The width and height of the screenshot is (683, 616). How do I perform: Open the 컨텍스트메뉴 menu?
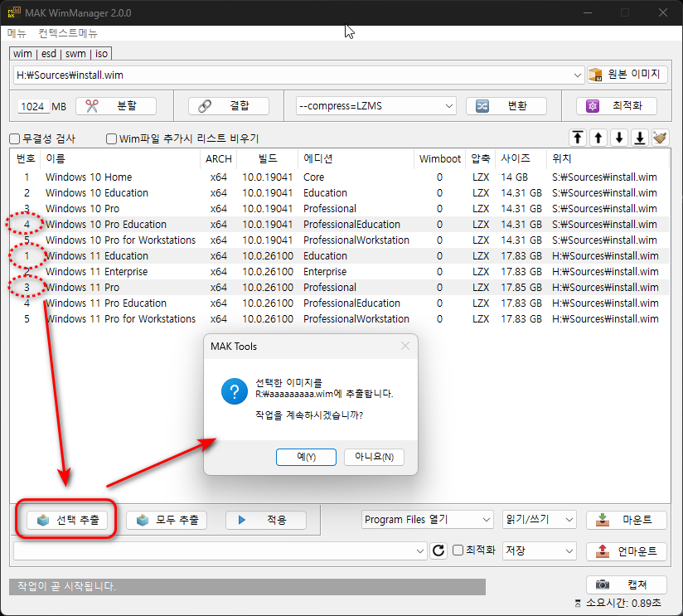pyautogui.click(x=67, y=33)
